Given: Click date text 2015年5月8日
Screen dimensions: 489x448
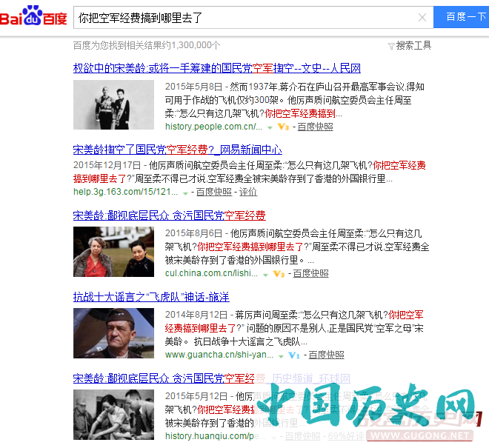Looking at the screenshot, I should 193,87.
